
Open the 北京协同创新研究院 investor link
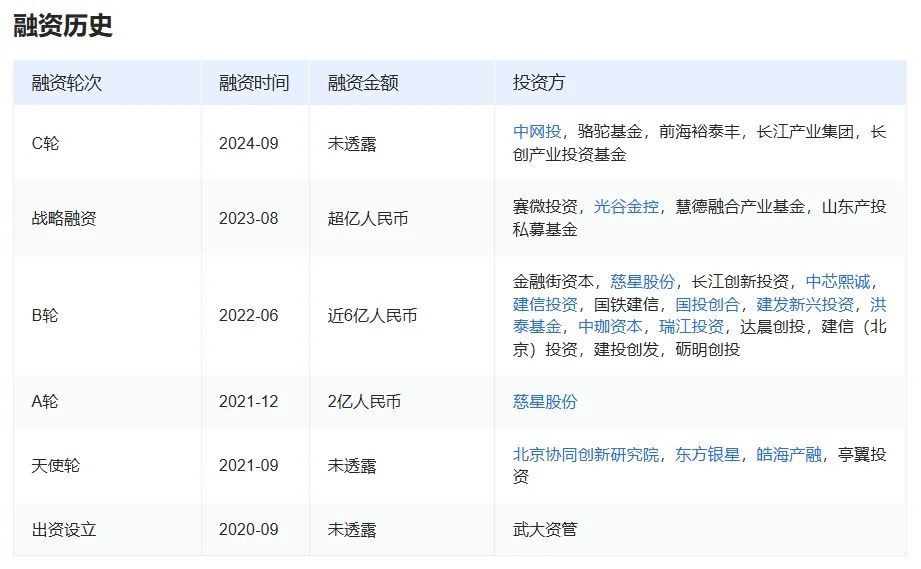(586, 454)
